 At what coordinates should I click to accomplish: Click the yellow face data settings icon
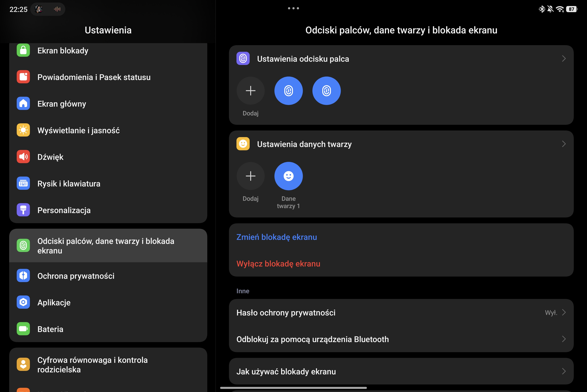[x=243, y=144]
